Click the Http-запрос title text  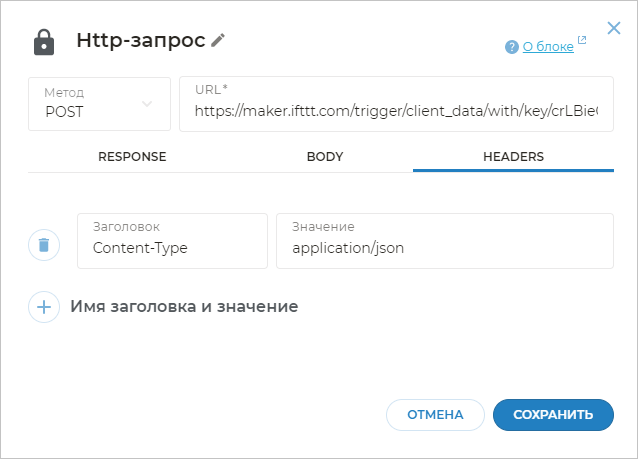point(140,41)
